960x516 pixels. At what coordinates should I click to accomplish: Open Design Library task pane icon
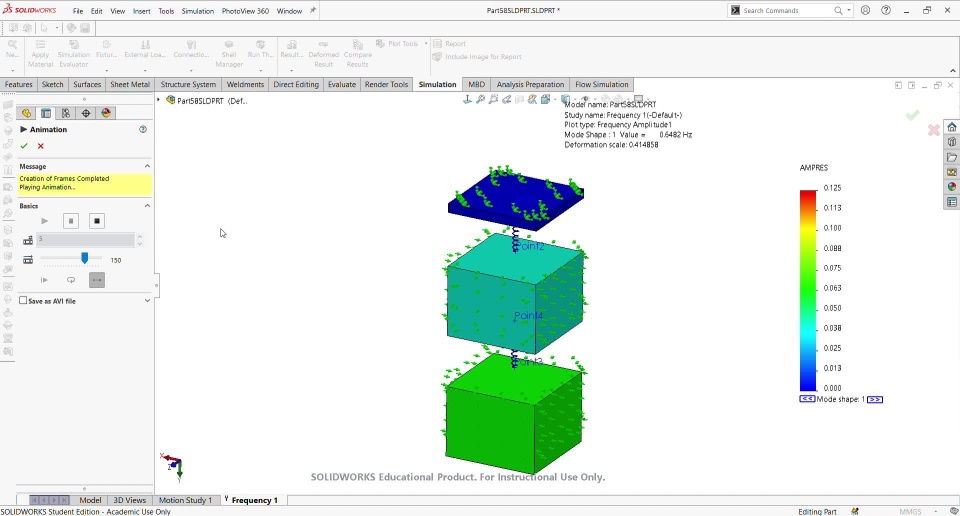click(951, 142)
